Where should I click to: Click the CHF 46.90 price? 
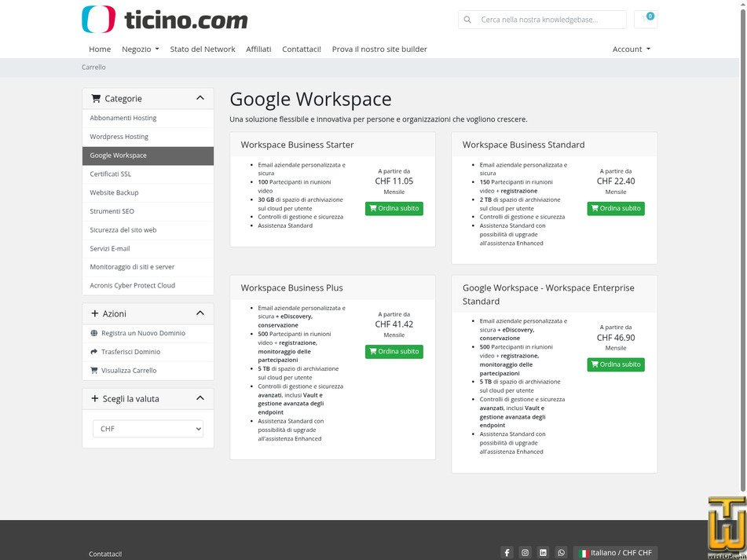[616, 338]
